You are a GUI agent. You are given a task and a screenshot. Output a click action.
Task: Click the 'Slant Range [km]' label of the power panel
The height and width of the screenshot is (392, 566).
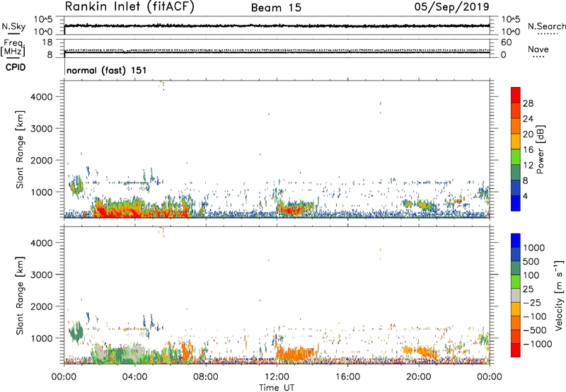(x=20, y=149)
